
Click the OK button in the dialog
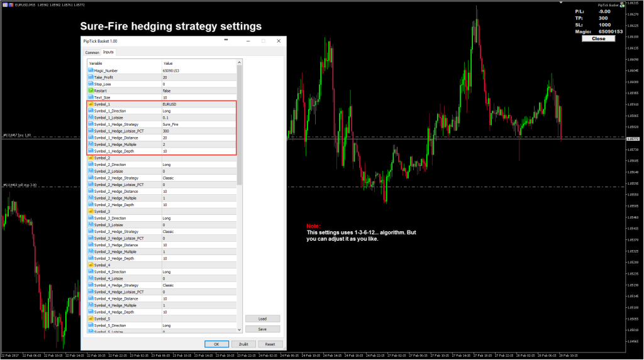click(216, 344)
